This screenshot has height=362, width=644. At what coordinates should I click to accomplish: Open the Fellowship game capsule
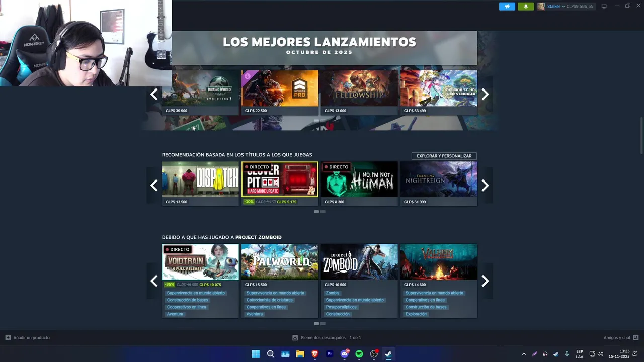coord(359,93)
